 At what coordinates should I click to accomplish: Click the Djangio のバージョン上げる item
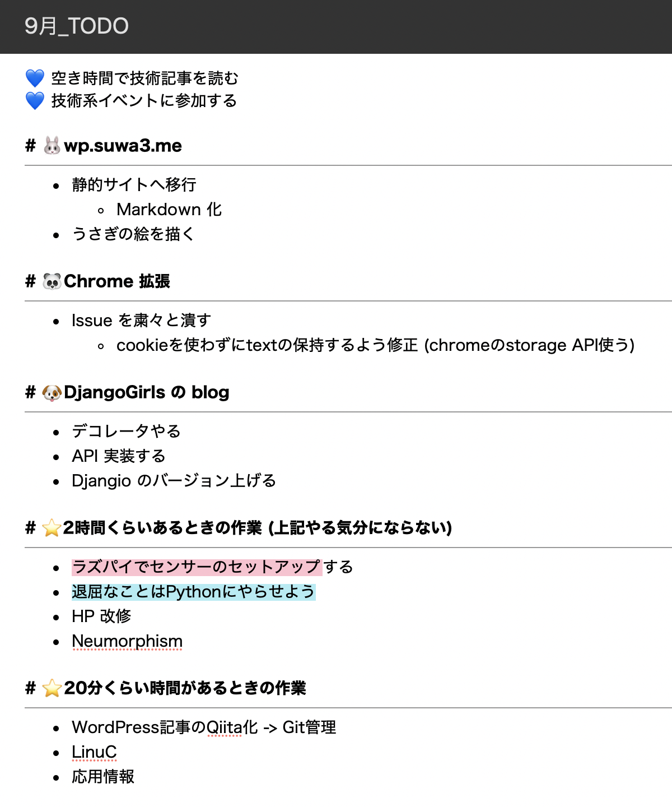(x=174, y=481)
